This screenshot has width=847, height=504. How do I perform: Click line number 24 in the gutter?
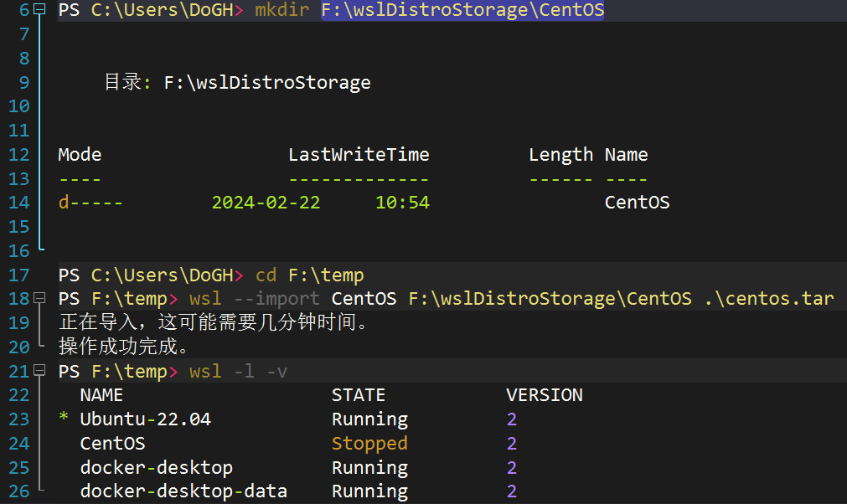click(18, 444)
